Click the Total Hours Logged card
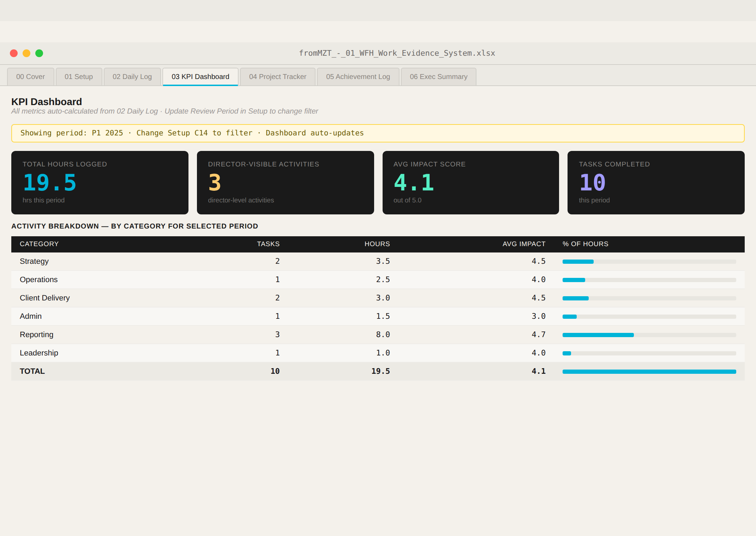Viewport: 756px width, 536px height. point(100,183)
